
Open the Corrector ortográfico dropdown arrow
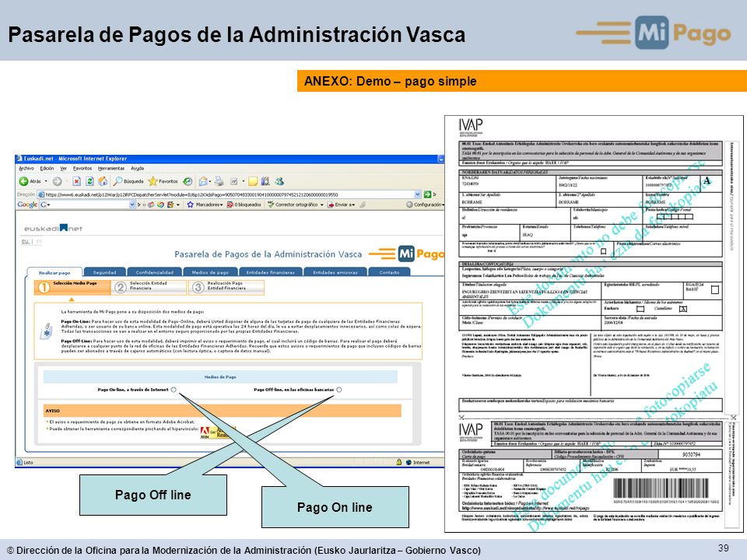(x=321, y=205)
